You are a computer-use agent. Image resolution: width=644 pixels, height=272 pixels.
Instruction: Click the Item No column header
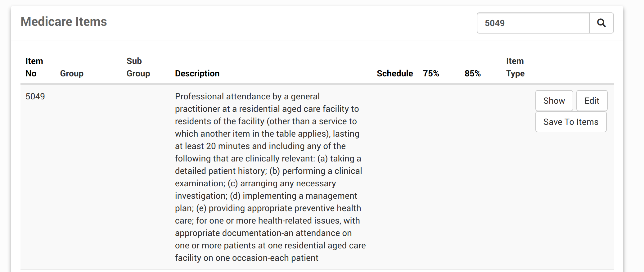tap(34, 67)
